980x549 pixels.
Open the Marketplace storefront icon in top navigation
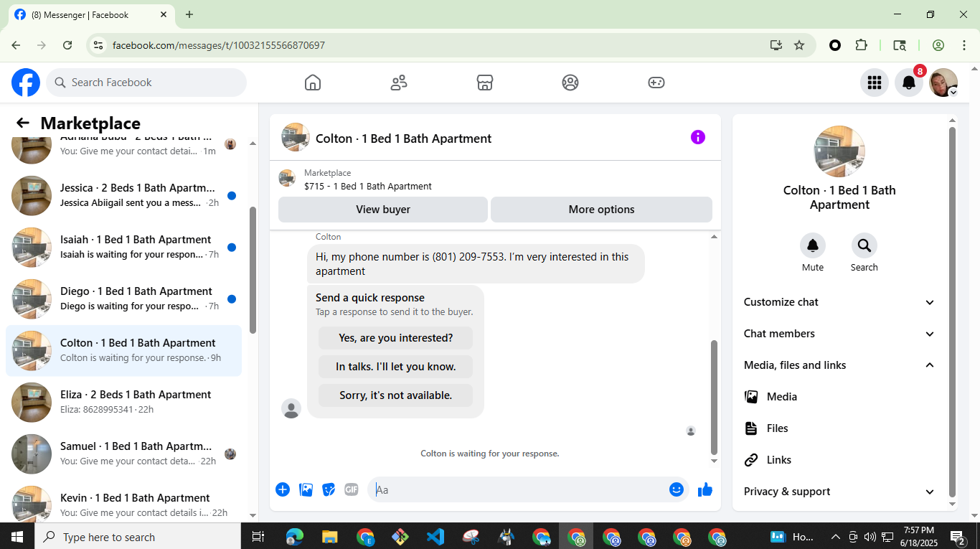pyautogui.click(x=485, y=83)
